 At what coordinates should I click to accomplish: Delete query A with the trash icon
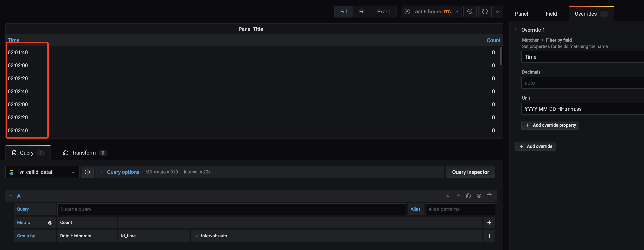[x=489, y=196]
